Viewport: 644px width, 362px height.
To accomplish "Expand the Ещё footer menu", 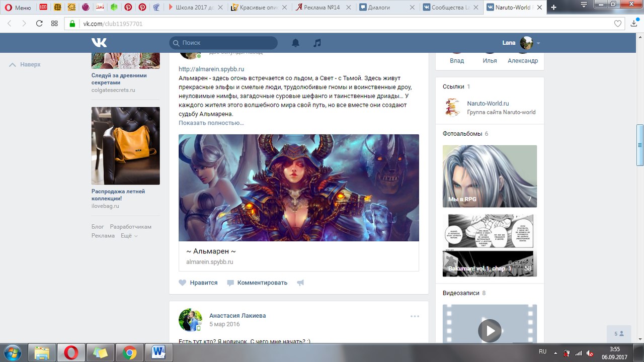I will pos(129,236).
